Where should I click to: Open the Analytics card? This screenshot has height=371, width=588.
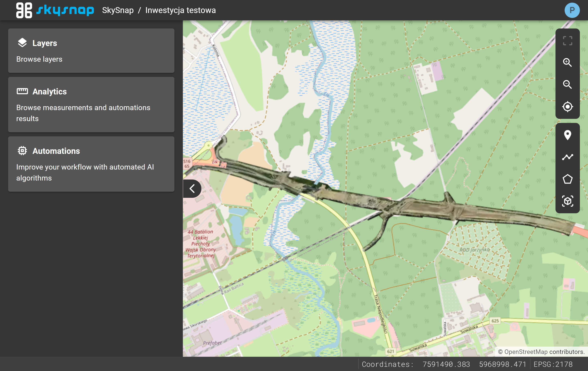[x=91, y=105]
